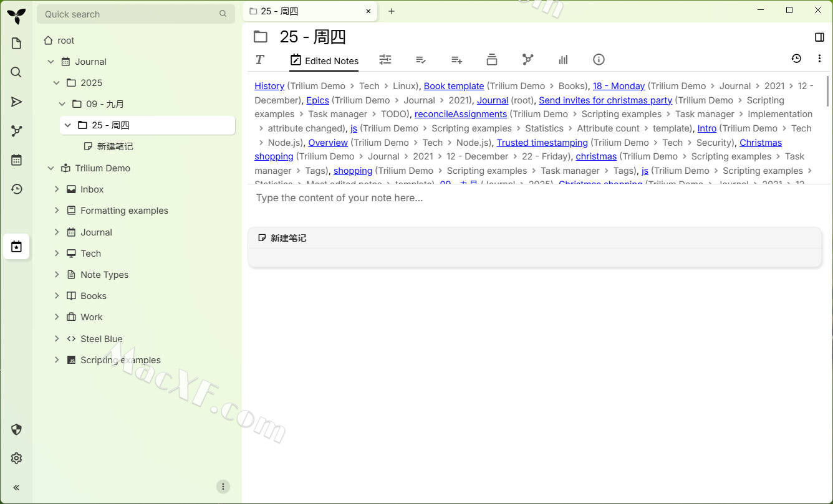Open the 18 - Monday link
Image resolution: width=833 pixels, height=504 pixels.
point(619,86)
